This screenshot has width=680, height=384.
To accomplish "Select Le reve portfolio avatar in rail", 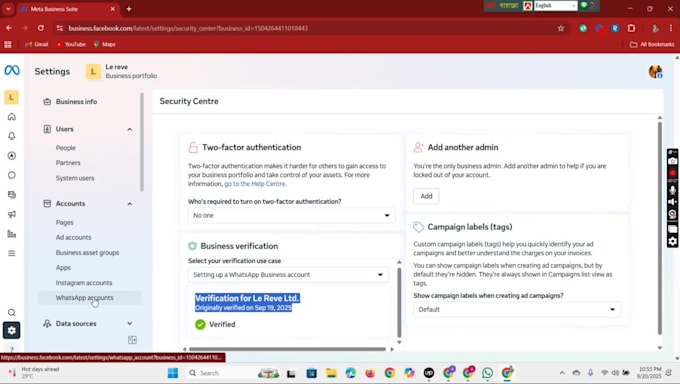I will (x=12, y=97).
